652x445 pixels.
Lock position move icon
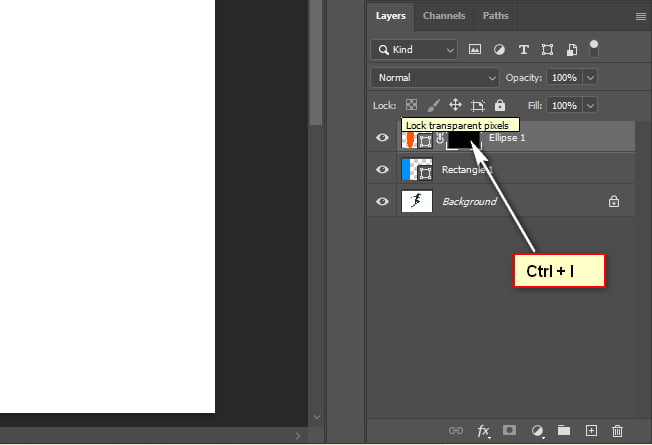(x=455, y=105)
